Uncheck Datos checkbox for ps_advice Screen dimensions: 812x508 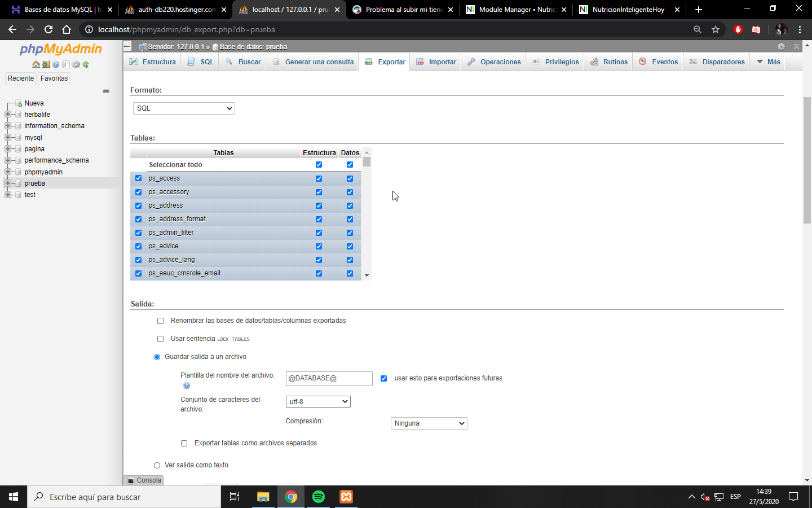click(350, 247)
